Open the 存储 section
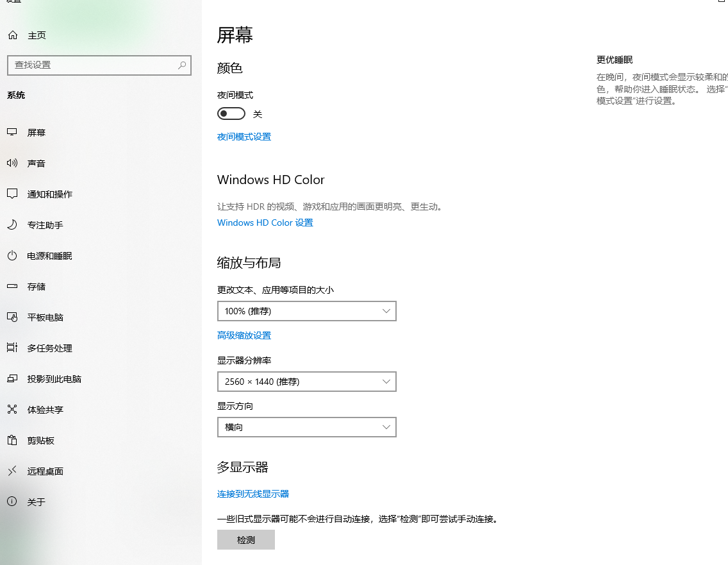This screenshot has width=728, height=565. 36,286
